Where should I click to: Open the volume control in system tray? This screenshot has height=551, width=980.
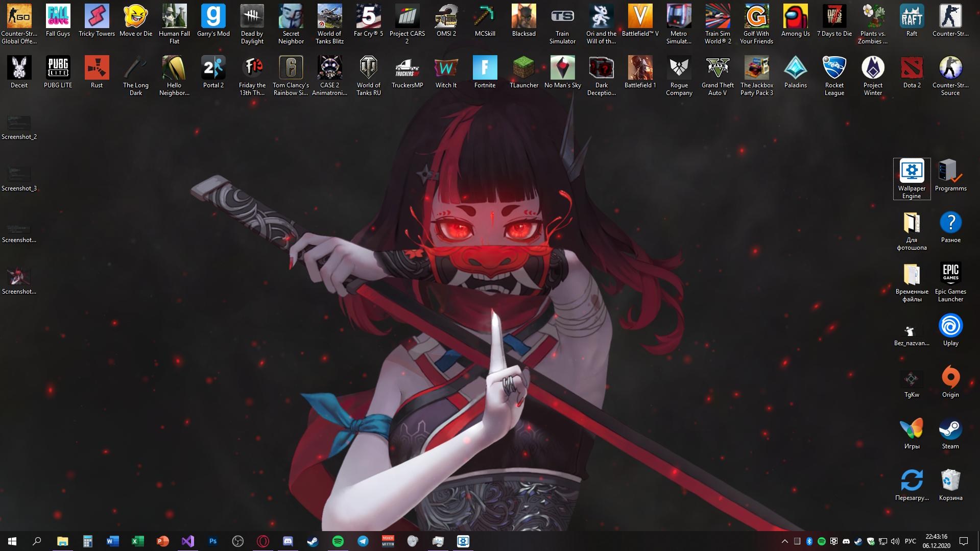tap(895, 541)
